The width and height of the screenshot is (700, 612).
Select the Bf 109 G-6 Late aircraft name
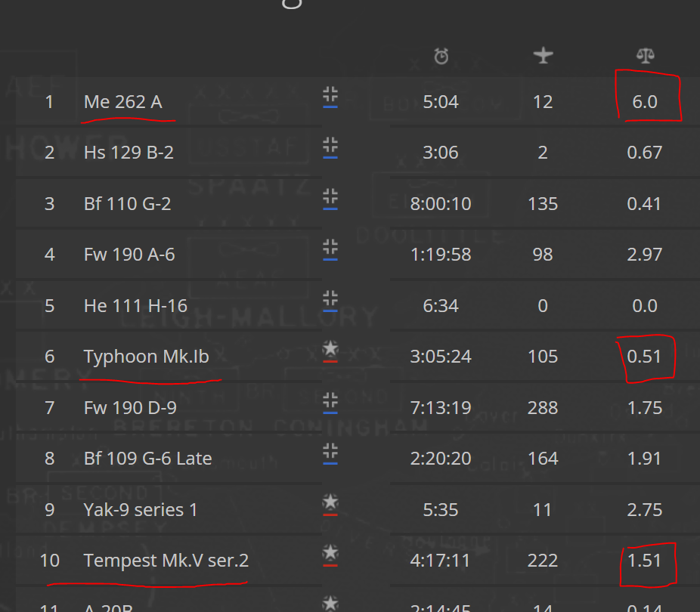(147, 459)
